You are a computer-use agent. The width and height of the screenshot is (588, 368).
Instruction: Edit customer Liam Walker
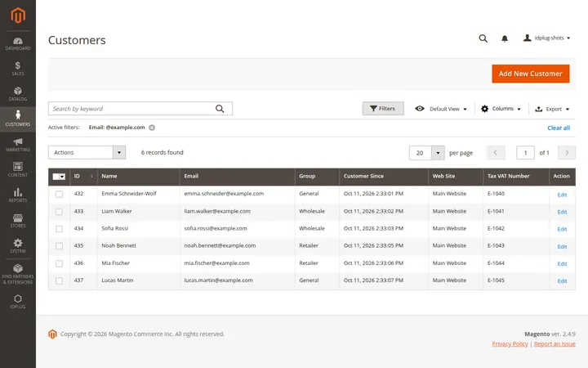562,212
